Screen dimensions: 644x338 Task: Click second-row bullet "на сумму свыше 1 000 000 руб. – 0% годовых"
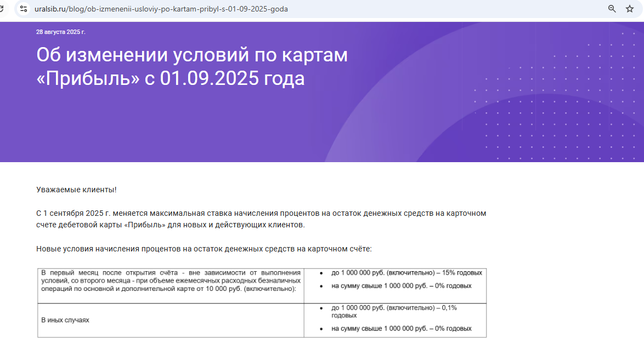402,329
